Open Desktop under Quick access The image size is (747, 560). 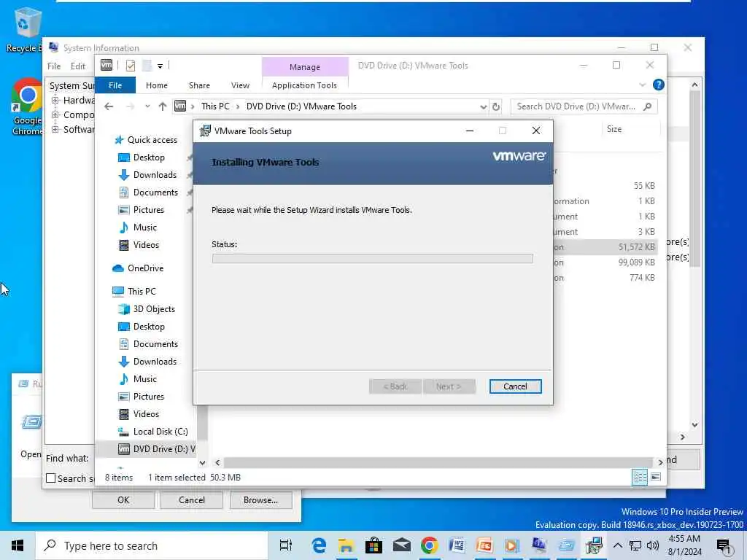pos(149,157)
